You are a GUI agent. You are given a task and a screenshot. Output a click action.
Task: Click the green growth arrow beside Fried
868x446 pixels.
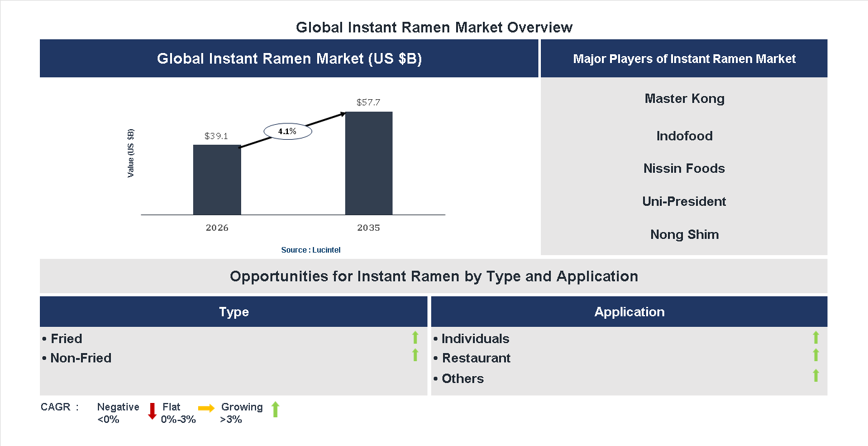[x=415, y=338]
